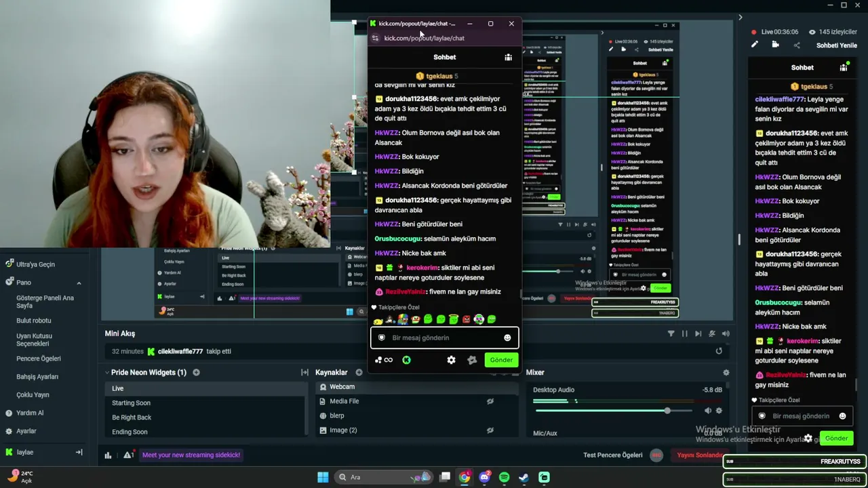Click Yayını Sonlandır to end stream
Image resolution: width=868 pixels, height=488 pixels.
pyautogui.click(x=701, y=455)
